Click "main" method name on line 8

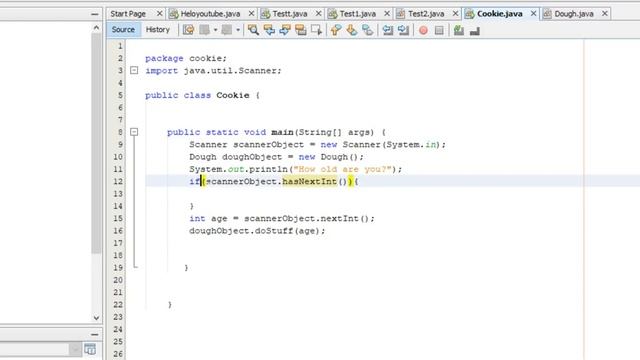pyautogui.click(x=282, y=132)
